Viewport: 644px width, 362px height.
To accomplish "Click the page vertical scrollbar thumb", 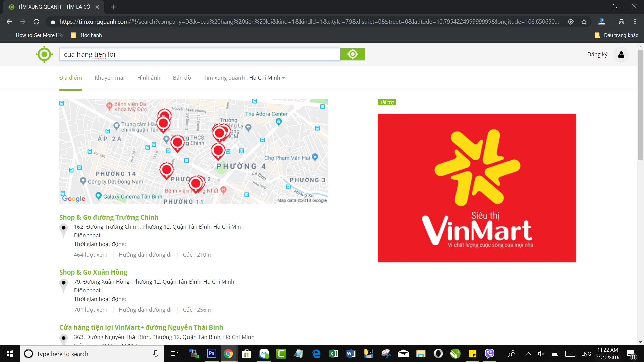I will 640,105.
